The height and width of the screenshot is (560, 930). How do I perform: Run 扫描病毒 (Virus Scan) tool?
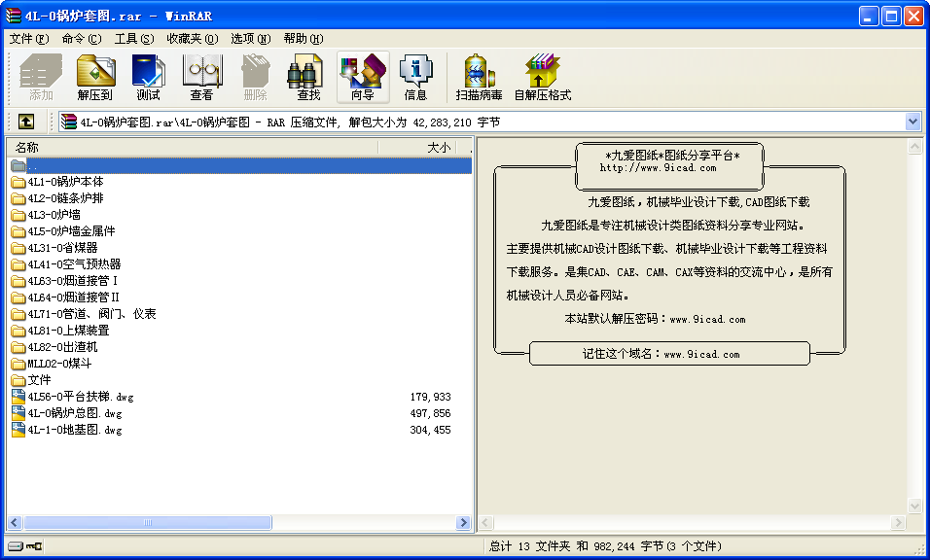tap(479, 77)
